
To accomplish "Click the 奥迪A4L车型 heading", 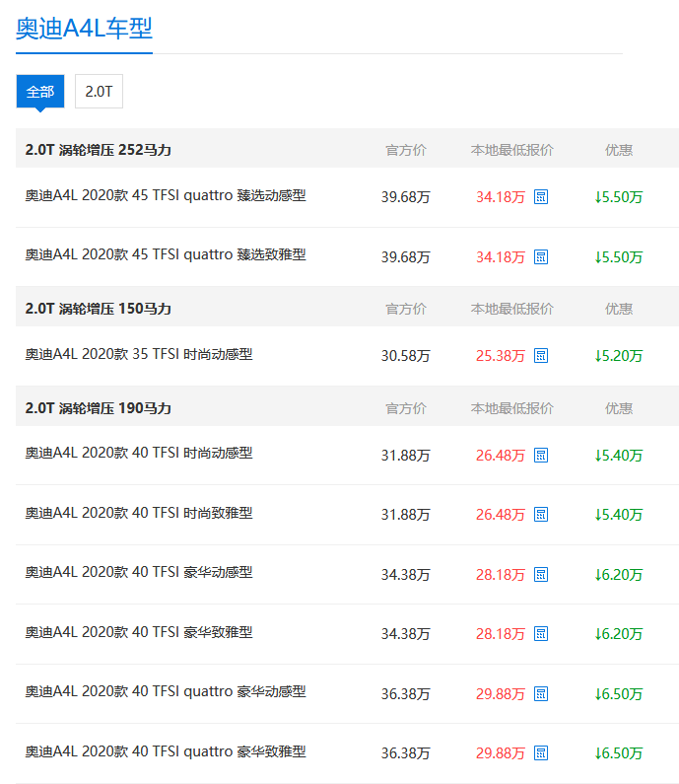I will [x=84, y=28].
